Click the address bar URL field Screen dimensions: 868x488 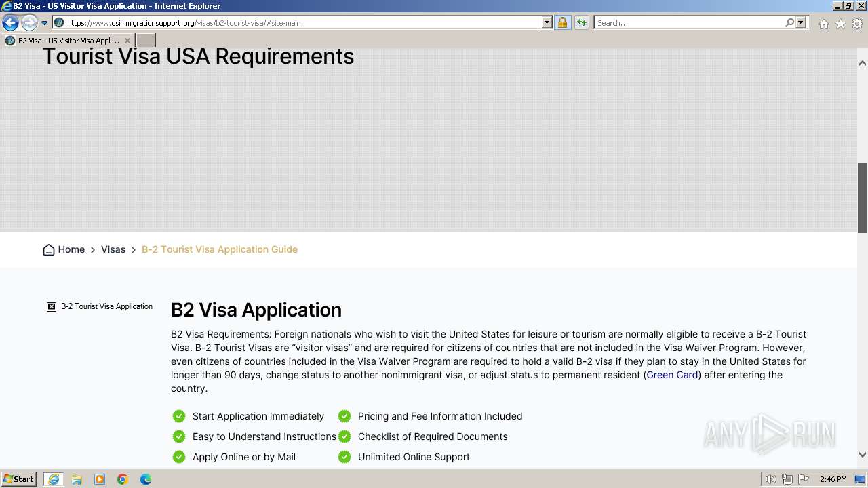tap(302, 23)
